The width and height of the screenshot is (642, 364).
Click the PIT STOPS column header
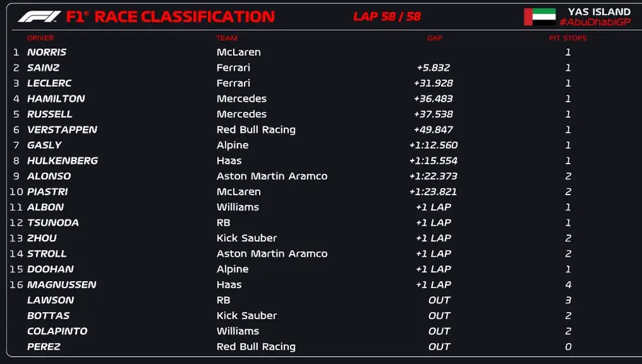coord(568,38)
